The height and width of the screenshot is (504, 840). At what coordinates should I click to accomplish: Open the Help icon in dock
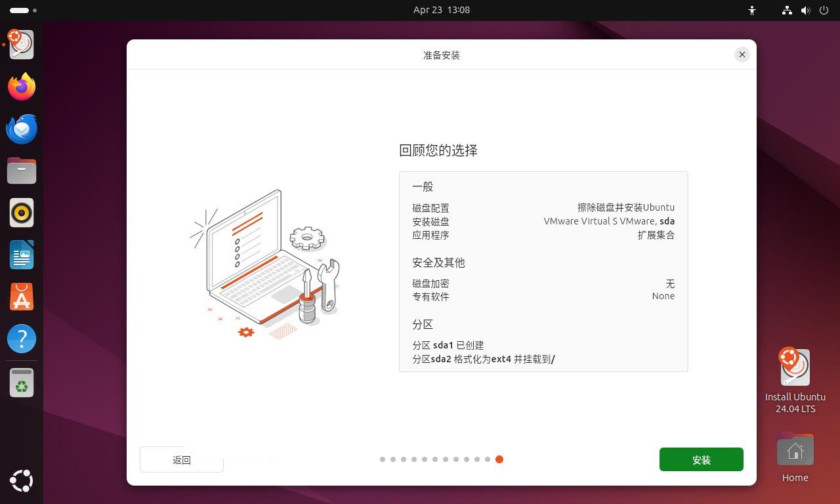click(22, 339)
